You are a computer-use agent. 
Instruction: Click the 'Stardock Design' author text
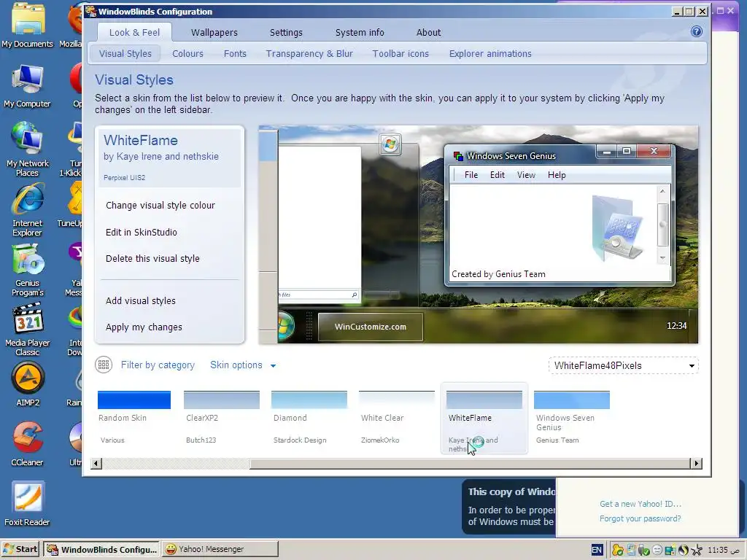300,440
